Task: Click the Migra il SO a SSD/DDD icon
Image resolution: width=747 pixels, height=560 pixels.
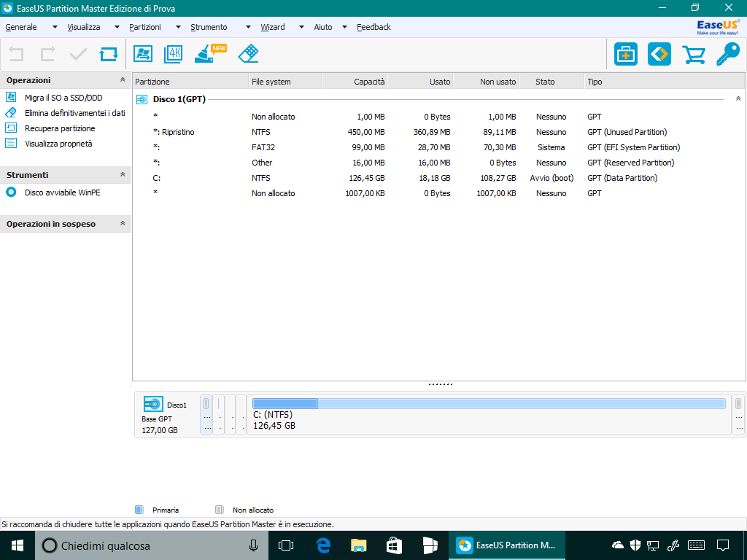Action: click(x=11, y=97)
